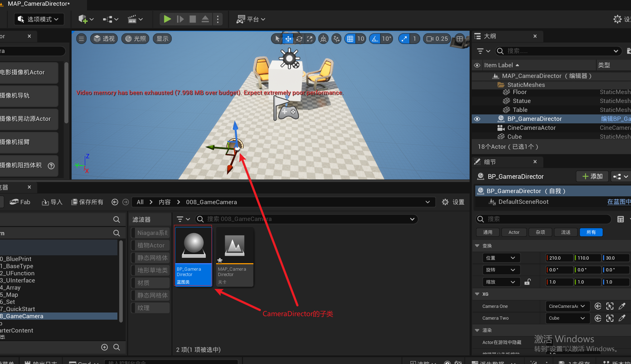The image size is (631, 364).
Task: Select DefaultSceneRoot component
Action: (x=523, y=202)
